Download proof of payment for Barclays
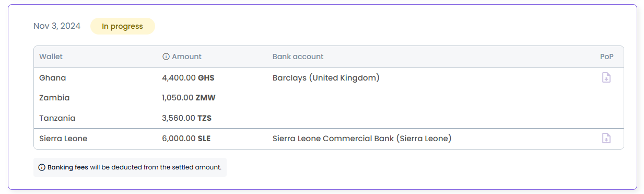 [606, 78]
